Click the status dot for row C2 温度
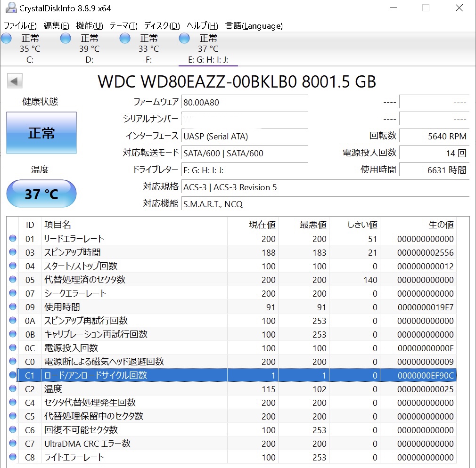Viewport: 476px width, 468px height. coord(13,388)
